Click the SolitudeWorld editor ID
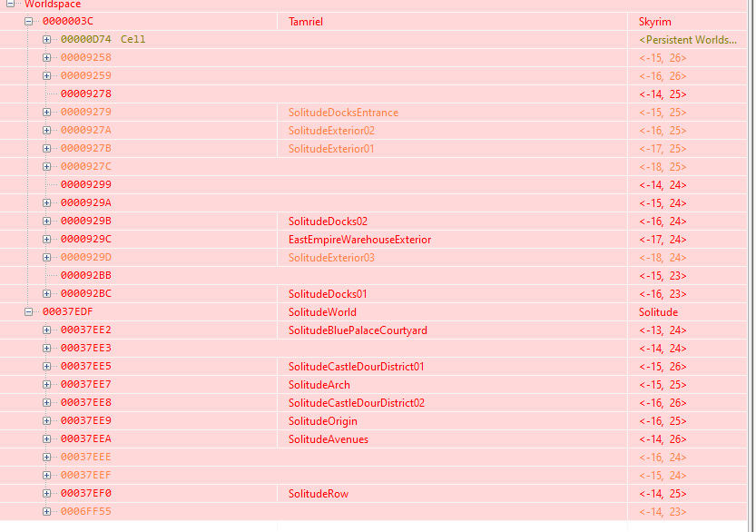This screenshot has width=756, height=532. click(322, 312)
